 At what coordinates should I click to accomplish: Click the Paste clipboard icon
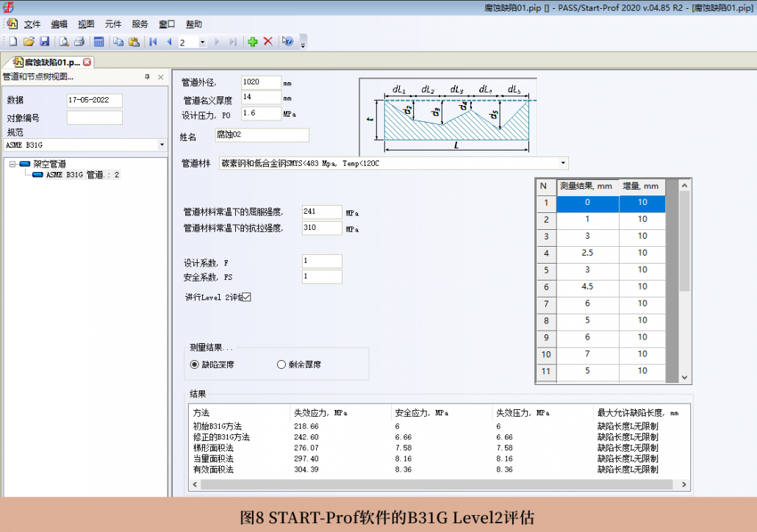coord(134,42)
